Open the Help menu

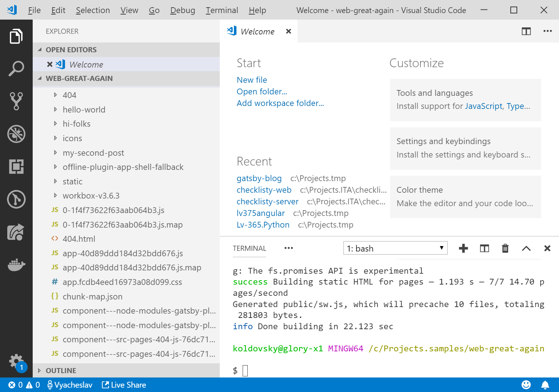point(257,10)
